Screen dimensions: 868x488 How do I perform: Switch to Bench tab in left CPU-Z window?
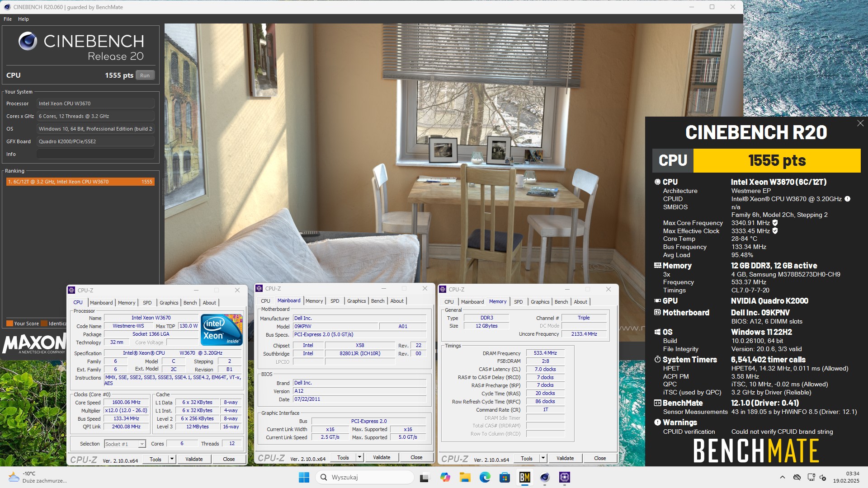(x=190, y=303)
